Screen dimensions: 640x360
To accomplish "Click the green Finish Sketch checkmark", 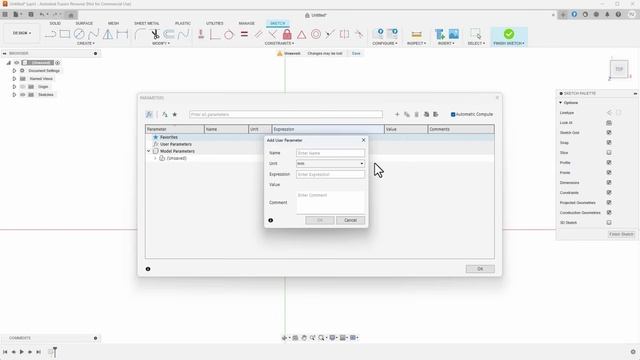I will click(x=509, y=34).
